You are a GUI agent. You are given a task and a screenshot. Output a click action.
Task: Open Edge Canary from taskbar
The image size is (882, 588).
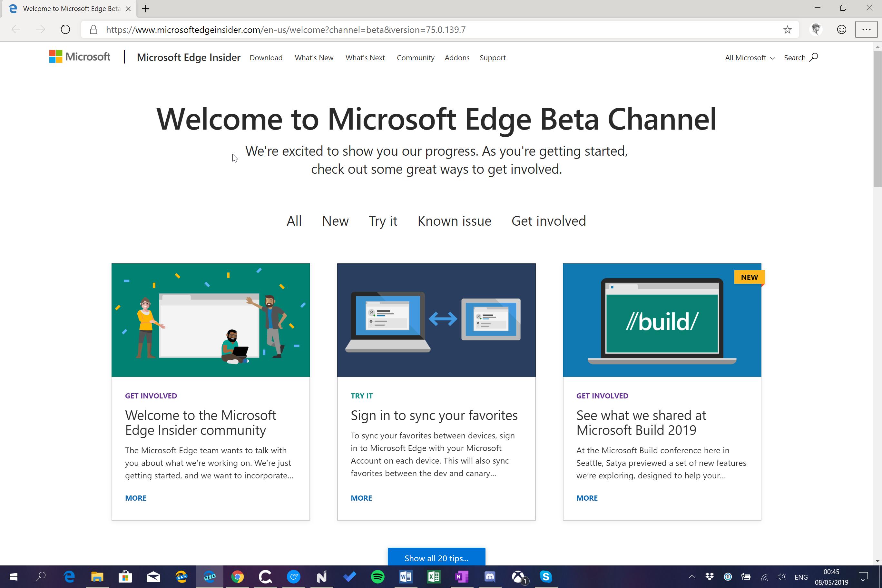(x=181, y=576)
